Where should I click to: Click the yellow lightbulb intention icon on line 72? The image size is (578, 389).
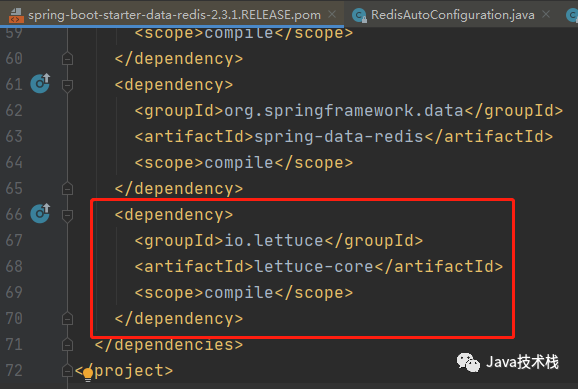click(88, 373)
